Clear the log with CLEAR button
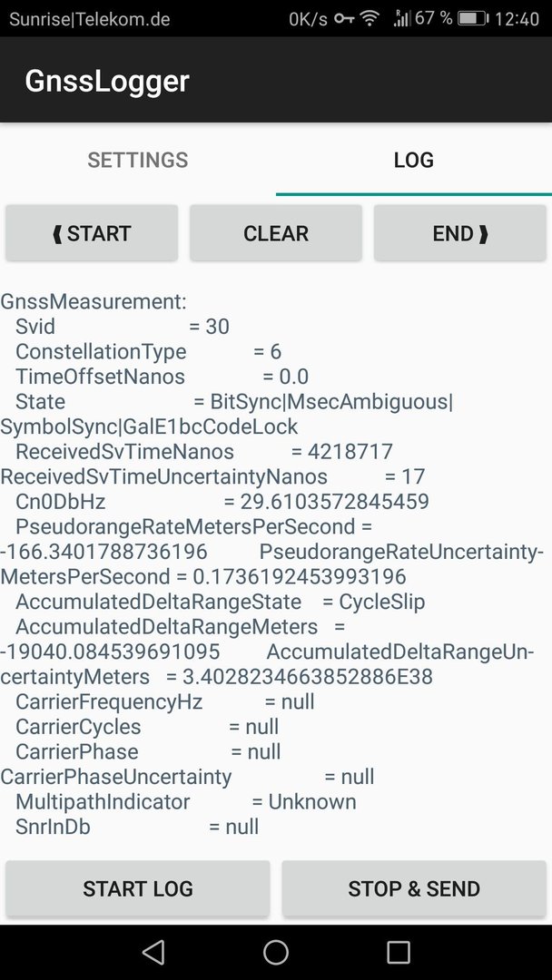 [x=276, y=232]
